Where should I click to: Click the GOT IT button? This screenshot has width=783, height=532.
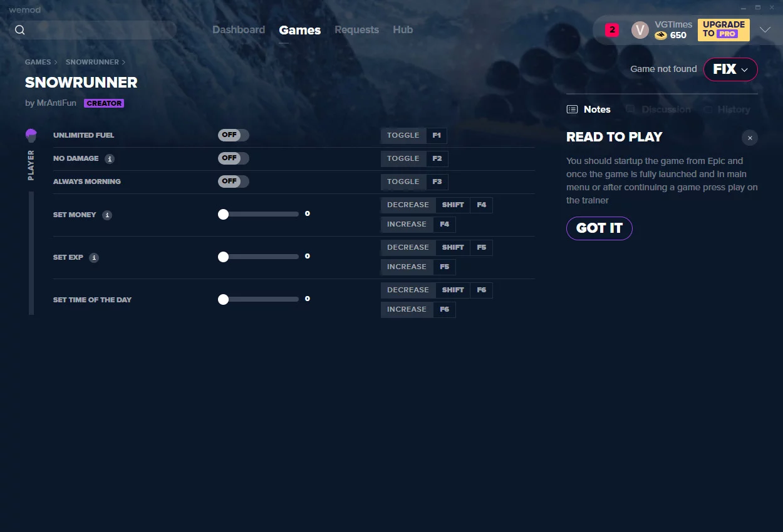point(599,228)
